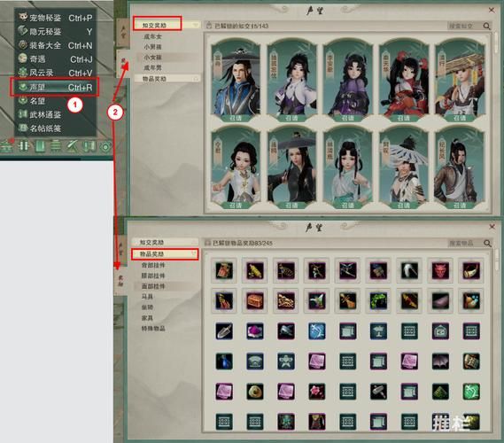Open card of purple-robed girl companion
The height and width of the screenshot is (443, 504).
(x=348, y=79)
